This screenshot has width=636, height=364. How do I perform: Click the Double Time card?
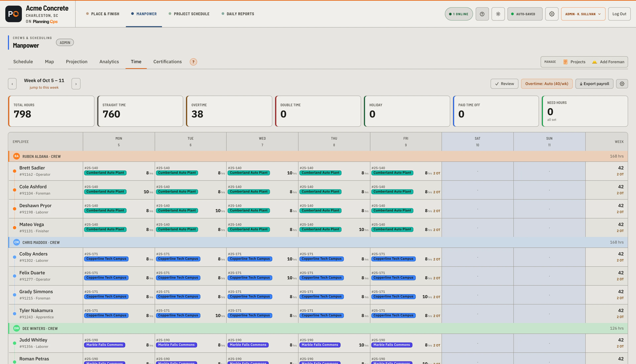tap(318, 111)
